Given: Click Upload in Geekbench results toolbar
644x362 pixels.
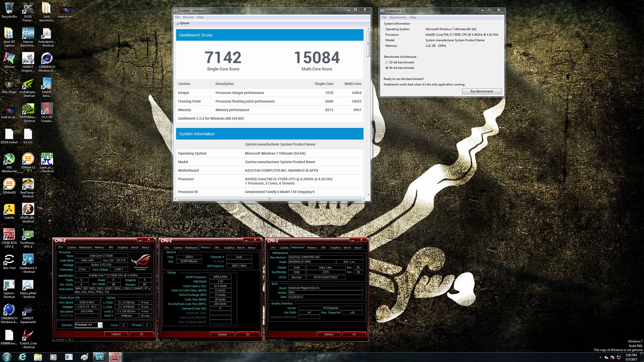Looking at the screenshot, I should 182,23.
